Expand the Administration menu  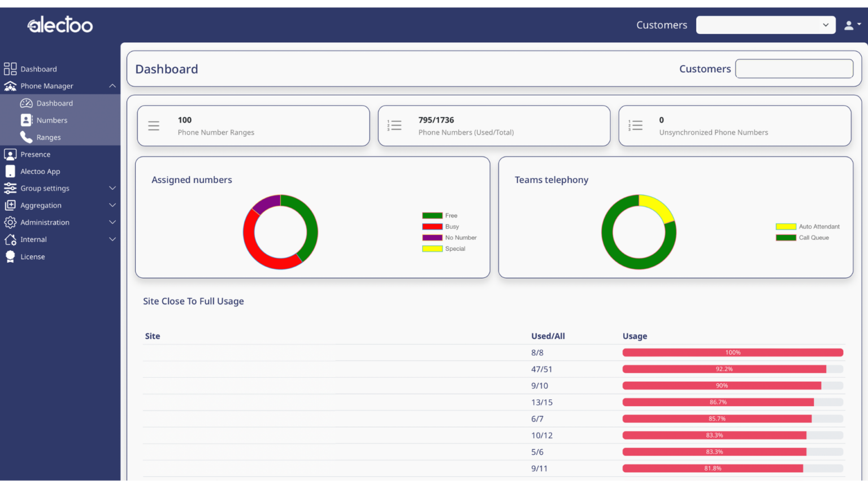point(112,223)
